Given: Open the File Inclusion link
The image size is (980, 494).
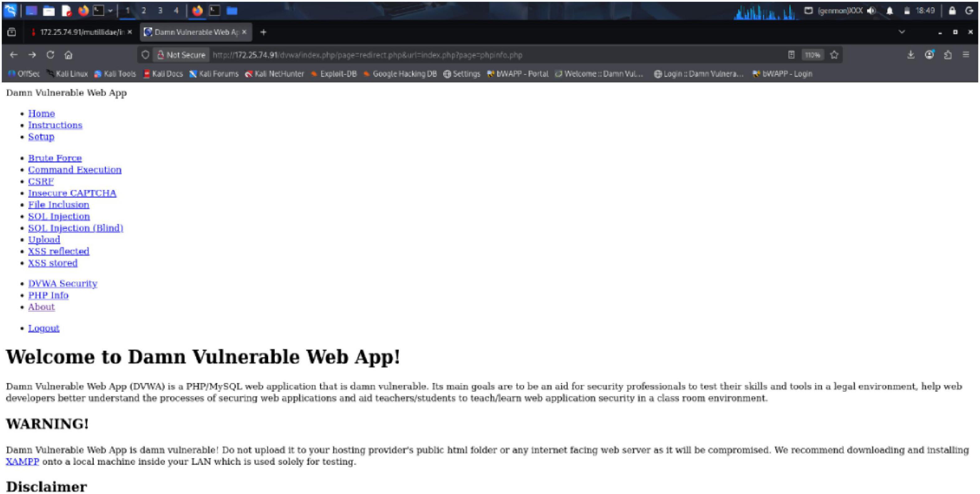Looking at the screenshot, I should 58,205.
